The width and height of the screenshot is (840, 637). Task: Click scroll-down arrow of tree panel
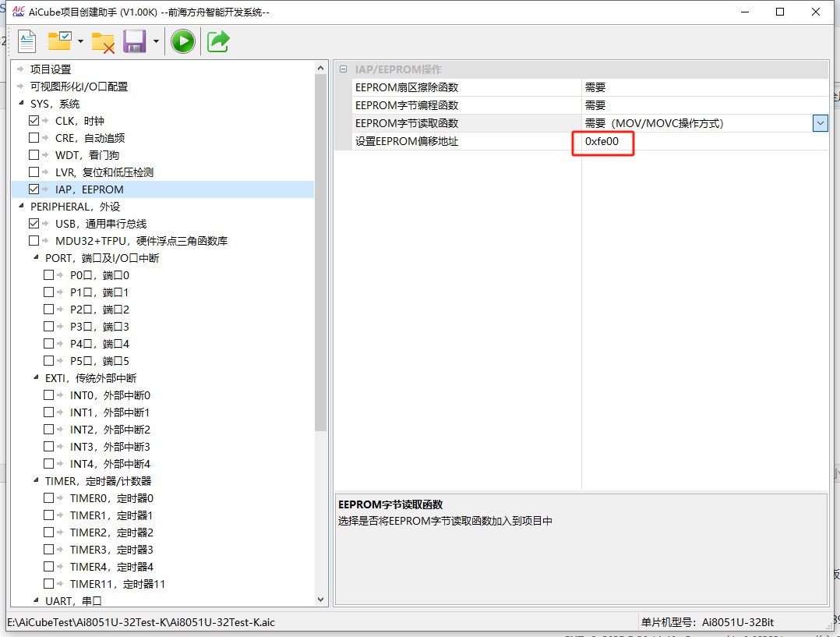pos(320,600)
